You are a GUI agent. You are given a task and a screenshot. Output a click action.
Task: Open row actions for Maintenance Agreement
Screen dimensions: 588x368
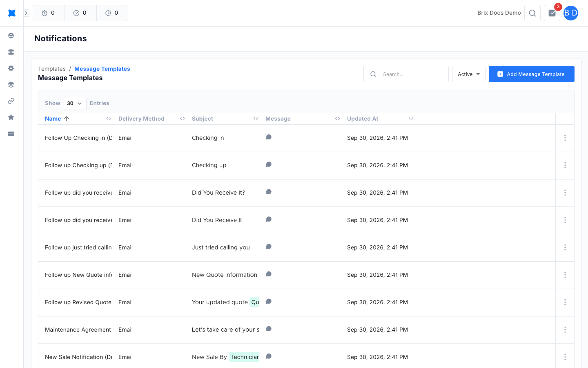click(x=565, y=330)
